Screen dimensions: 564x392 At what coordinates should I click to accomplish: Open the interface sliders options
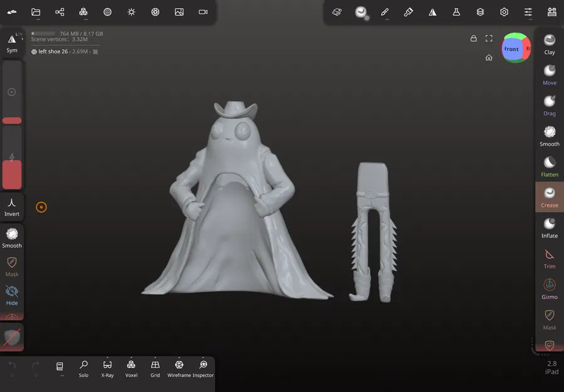tap(529, 11)
